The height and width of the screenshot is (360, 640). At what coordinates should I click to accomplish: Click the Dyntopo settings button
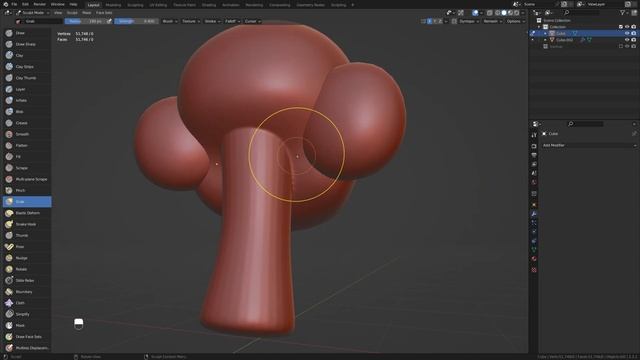click(469, 21)
